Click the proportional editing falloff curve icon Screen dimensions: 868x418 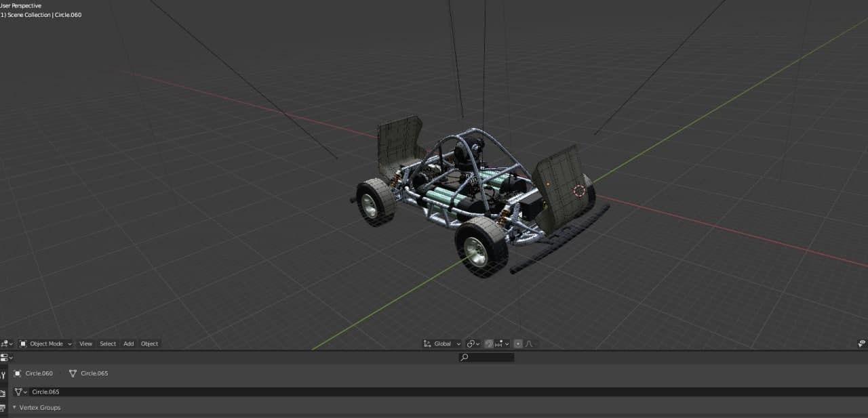coord(529,343)
